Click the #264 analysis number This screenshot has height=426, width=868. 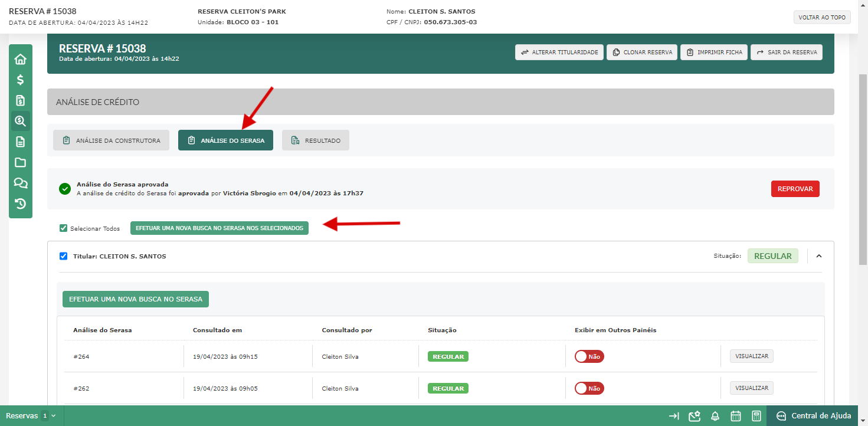(x=81, y=356)
